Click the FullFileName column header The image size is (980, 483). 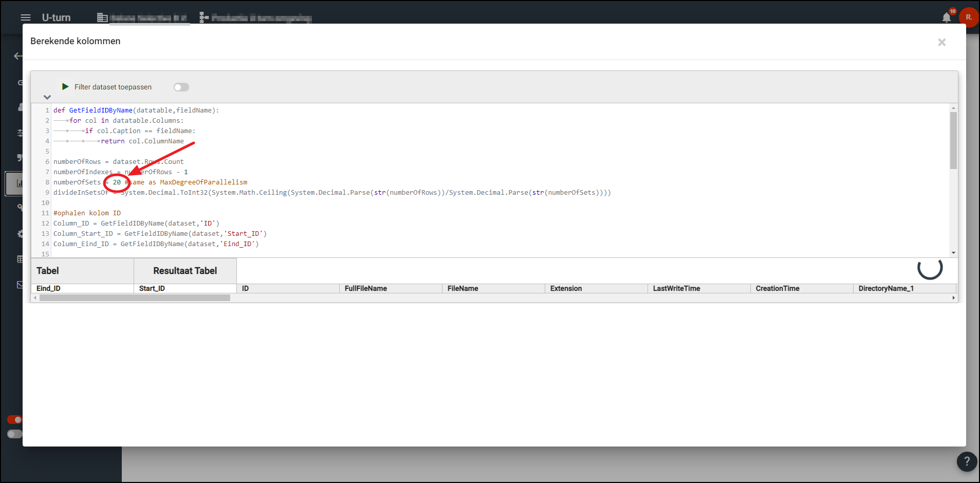pyautogui.click(x=365, y=289)
